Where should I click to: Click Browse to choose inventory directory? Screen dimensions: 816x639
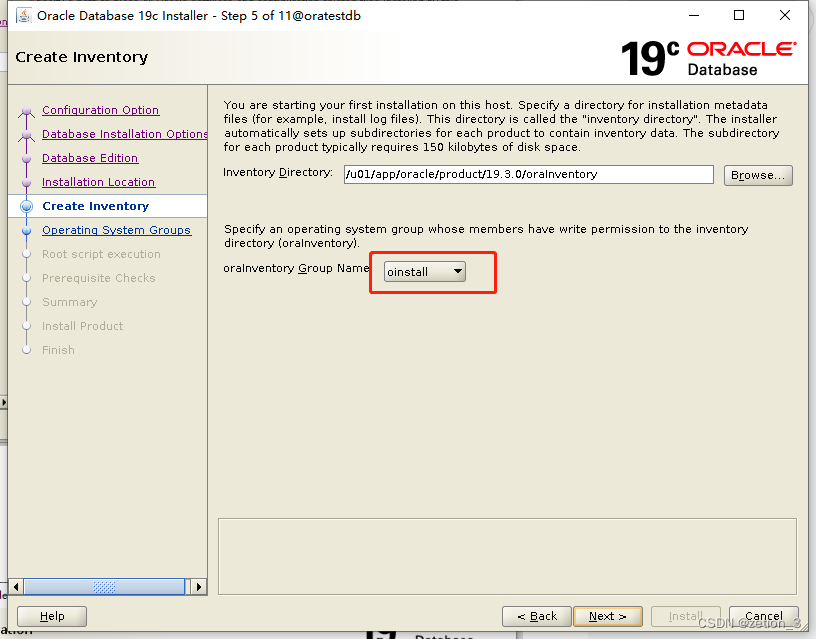pos(758,175)
